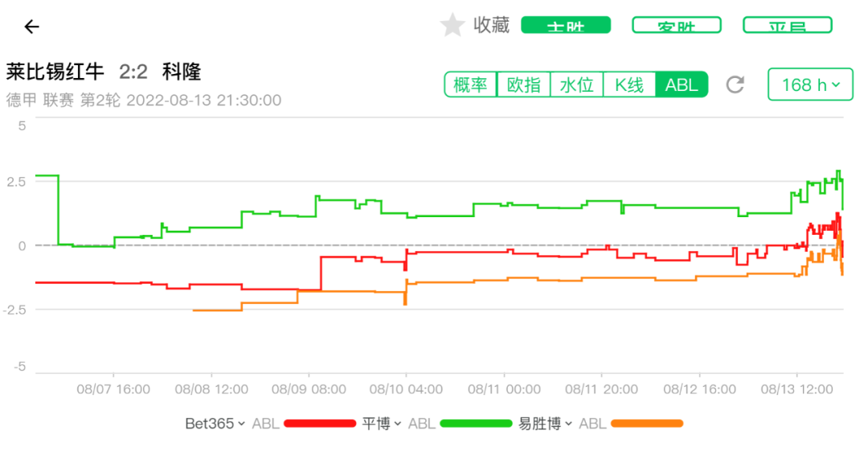
Task: Click the 08/10 04:00 time axis label
Action: 407,390
